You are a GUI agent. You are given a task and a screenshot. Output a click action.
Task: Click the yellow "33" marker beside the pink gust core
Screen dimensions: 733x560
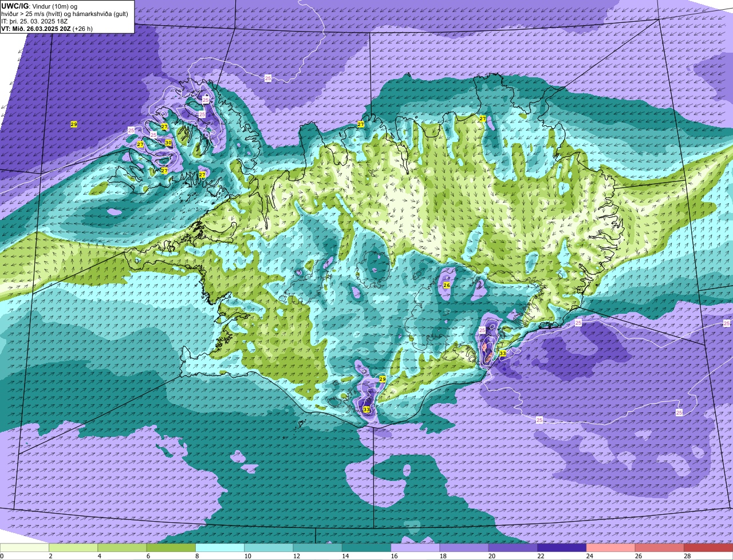point(502,353)
